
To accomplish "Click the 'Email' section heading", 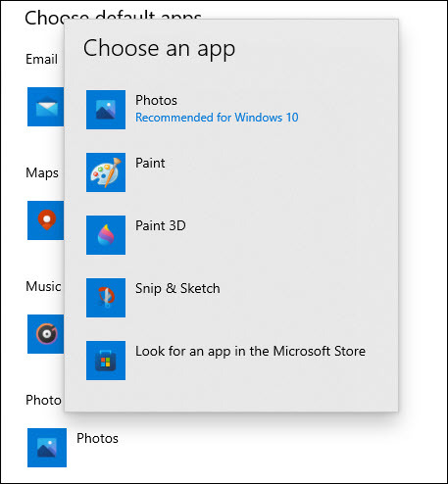I will coord(41,59).
